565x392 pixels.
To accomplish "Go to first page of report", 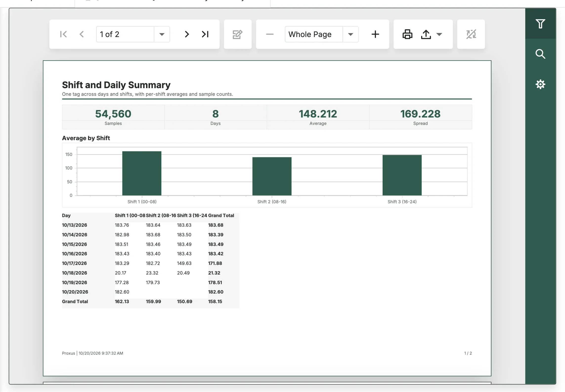I will (63, 34).
